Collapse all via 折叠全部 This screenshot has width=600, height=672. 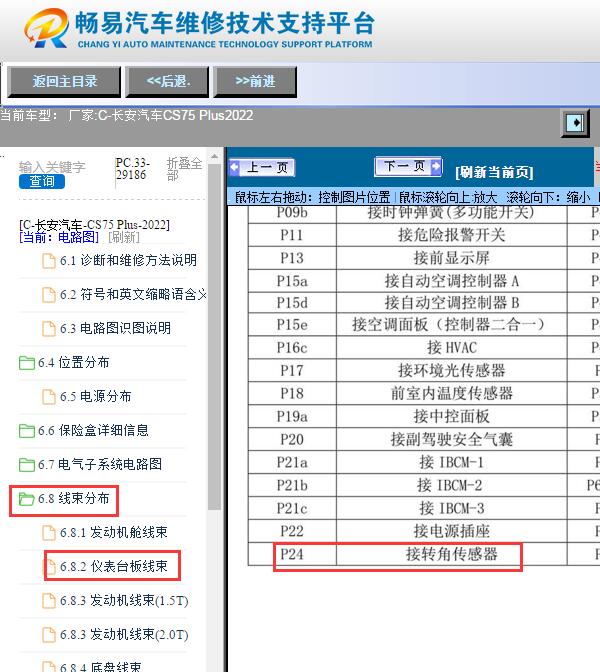184,169
